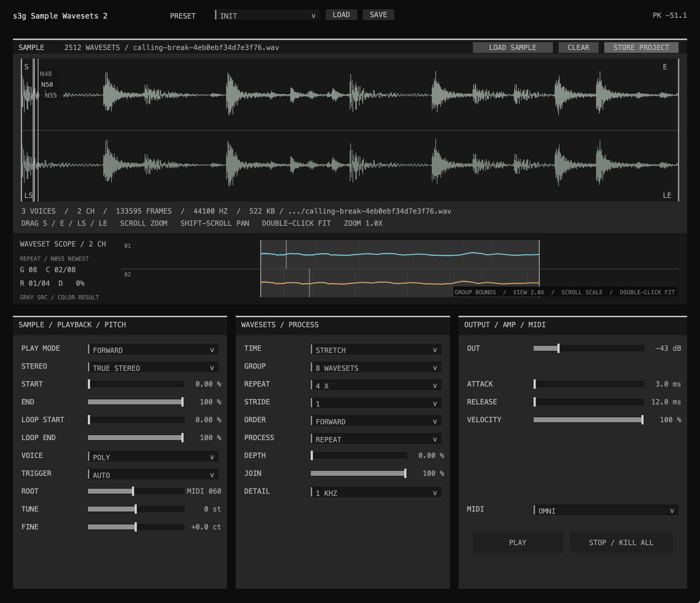The height and width of the screenshot is (603, 700).
Task: Click the LOAD preset button
Action: click(x=341, y=15)
